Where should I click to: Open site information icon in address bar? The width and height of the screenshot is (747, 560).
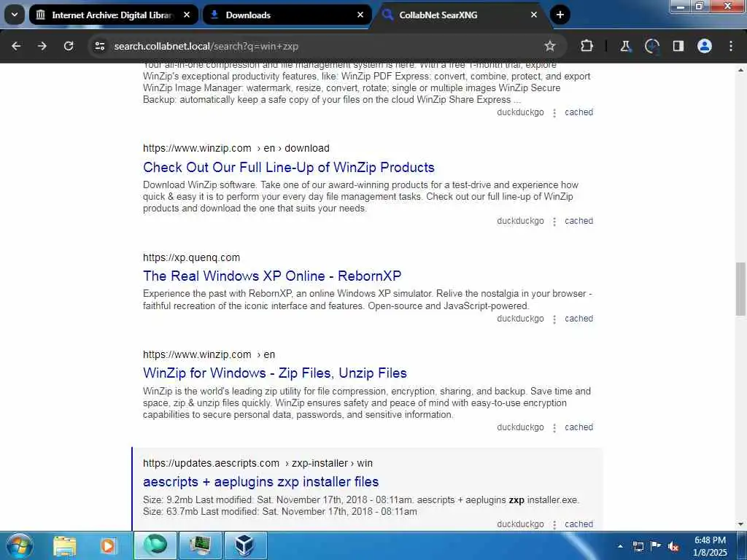click(100, 46)
